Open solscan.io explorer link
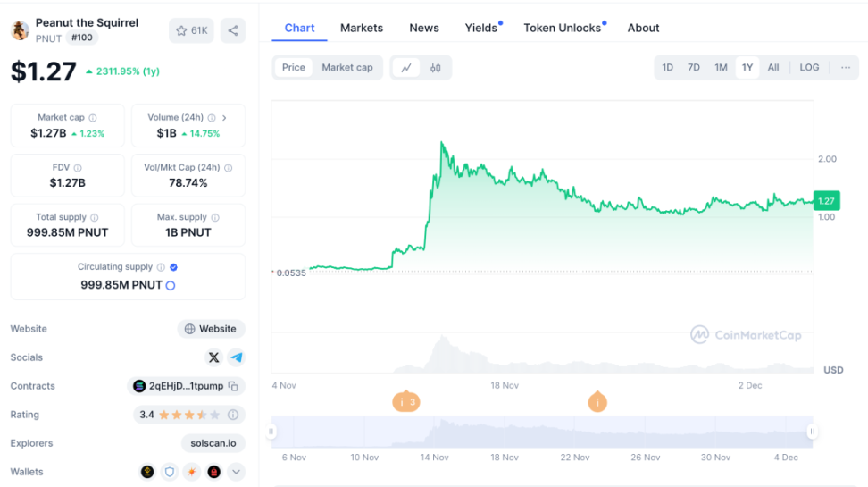The image size is (868, 487). 213,443
